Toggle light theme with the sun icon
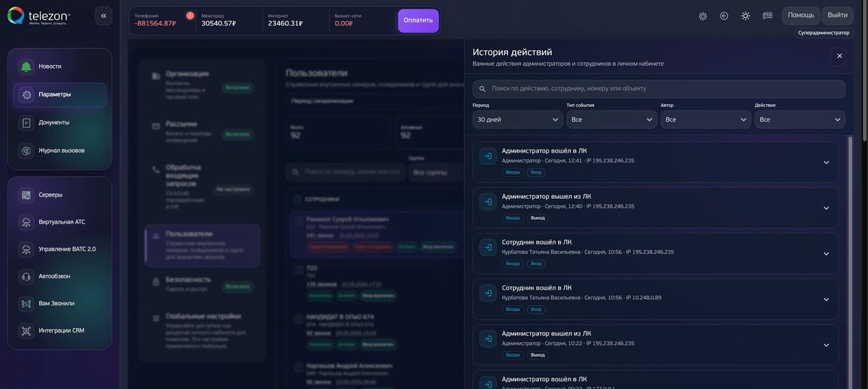The image size is (868, 389). click(746, 16)
